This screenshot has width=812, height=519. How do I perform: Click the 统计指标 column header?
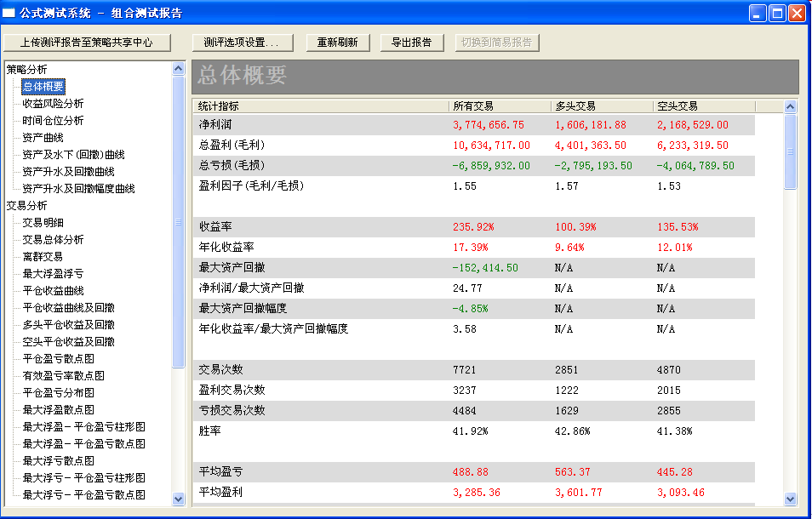click(321, 106)
